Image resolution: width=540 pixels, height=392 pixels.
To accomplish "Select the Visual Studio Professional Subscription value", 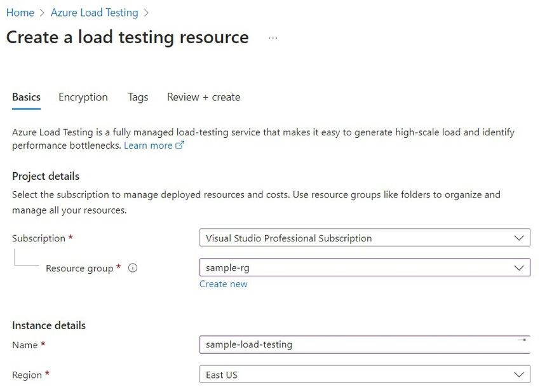I will (x=288, y=238).
